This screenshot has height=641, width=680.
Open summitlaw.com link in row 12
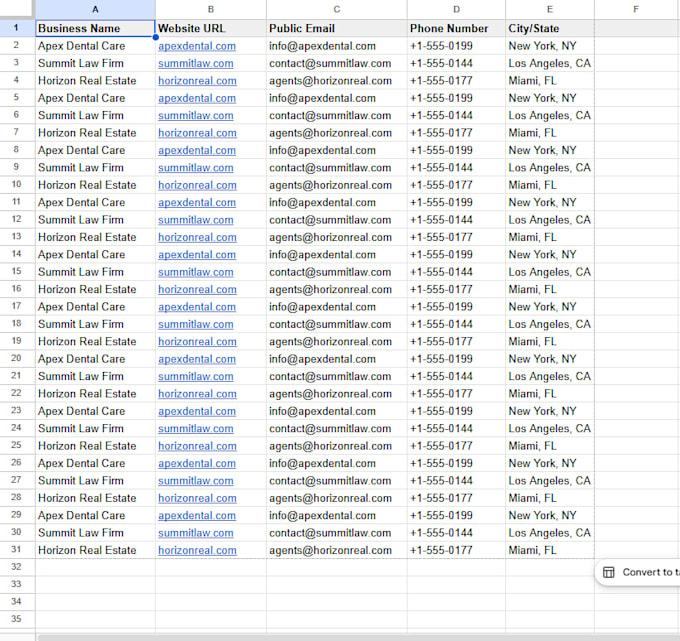(x=196, y=220)
